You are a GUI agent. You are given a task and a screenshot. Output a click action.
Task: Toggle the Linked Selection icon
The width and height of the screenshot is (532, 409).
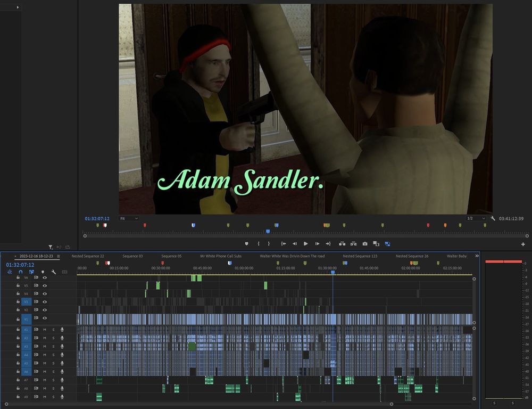point(31,272)
